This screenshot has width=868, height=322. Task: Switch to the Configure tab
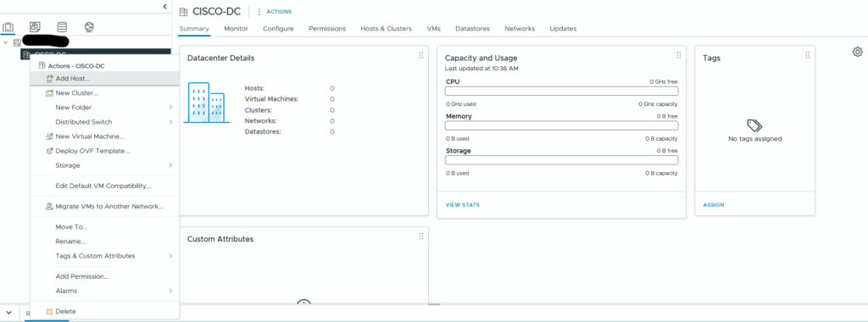point(278,29)
